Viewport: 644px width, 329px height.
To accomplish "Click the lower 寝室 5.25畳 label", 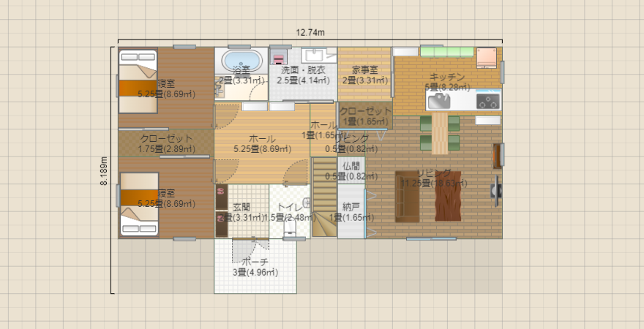I will pyautogui.click(x=166, y=198).
